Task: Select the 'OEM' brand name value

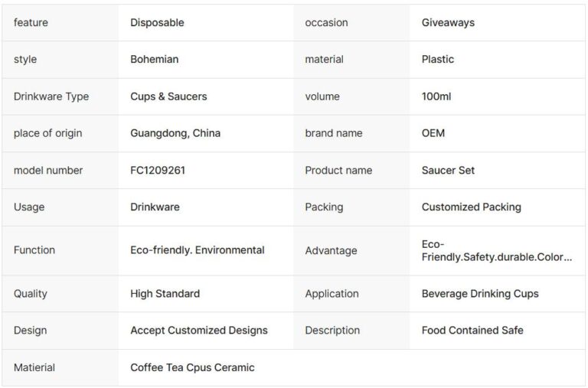Action: (433, 133)
